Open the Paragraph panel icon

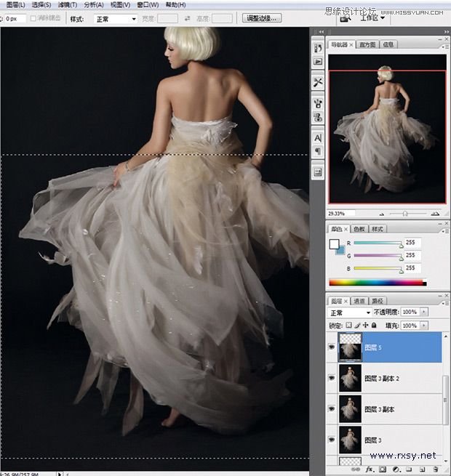click(x=318, y=151)
